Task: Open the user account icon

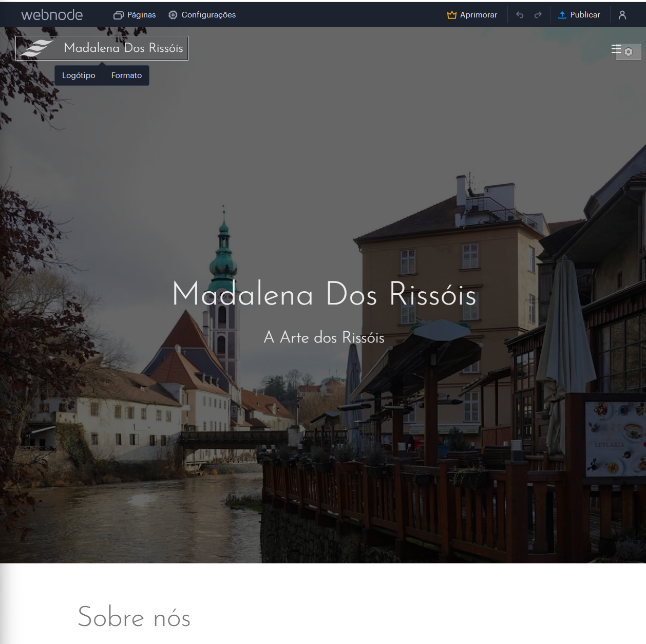Action: click(x=622, y=15)
